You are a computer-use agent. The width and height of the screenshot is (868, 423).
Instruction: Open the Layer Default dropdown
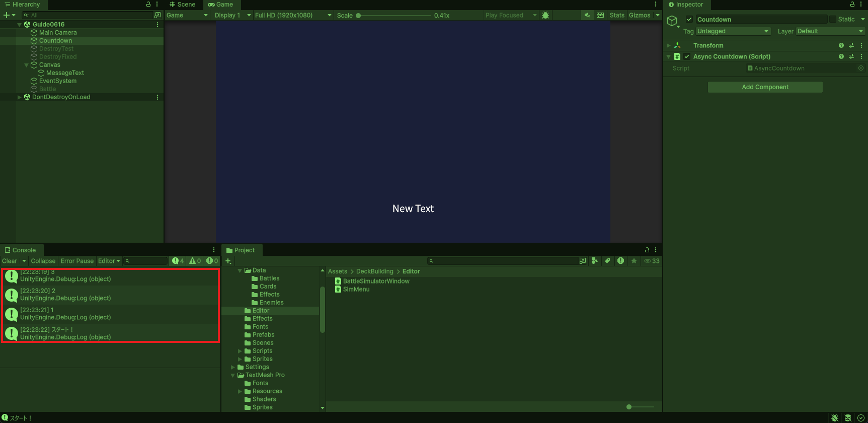[x=830, y=31]
